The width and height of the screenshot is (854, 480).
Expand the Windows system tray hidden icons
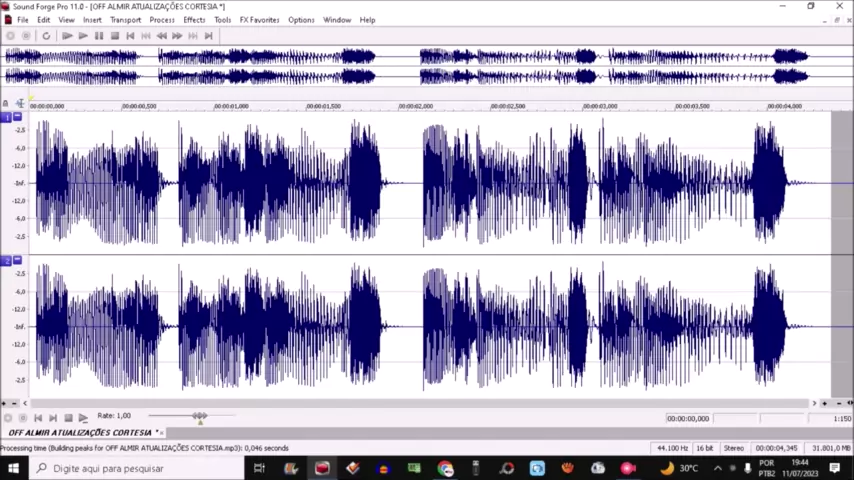coord(717,468)
